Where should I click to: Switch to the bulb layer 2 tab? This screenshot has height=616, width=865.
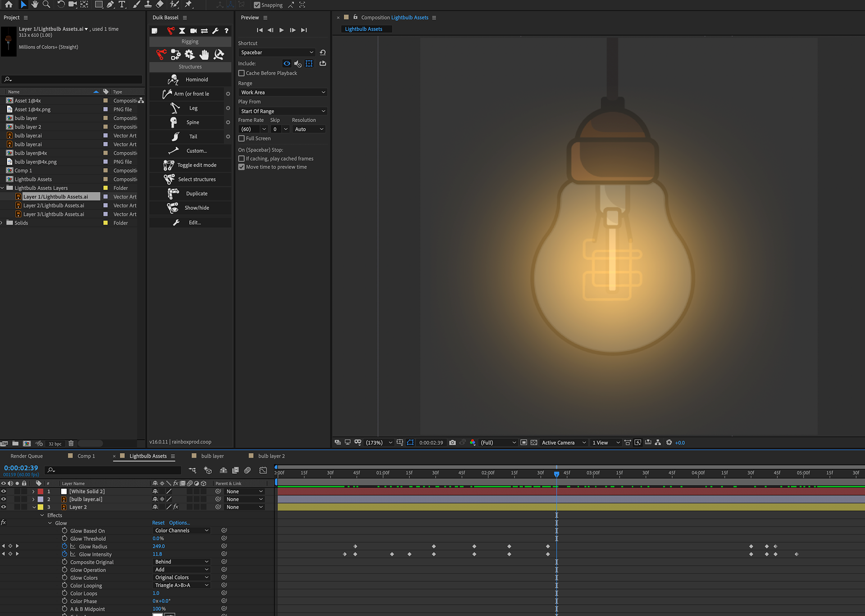point(271,456)
